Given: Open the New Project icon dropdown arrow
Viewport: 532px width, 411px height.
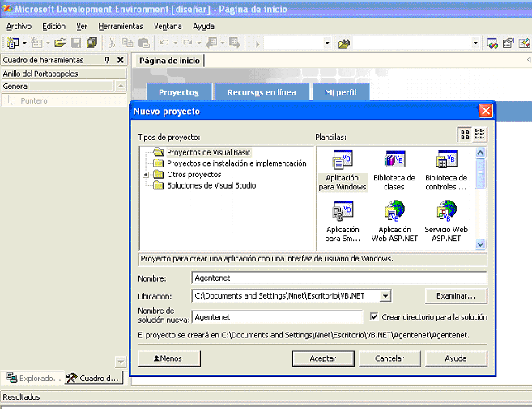Looking at the screenshot, I should tap(24, 43).
